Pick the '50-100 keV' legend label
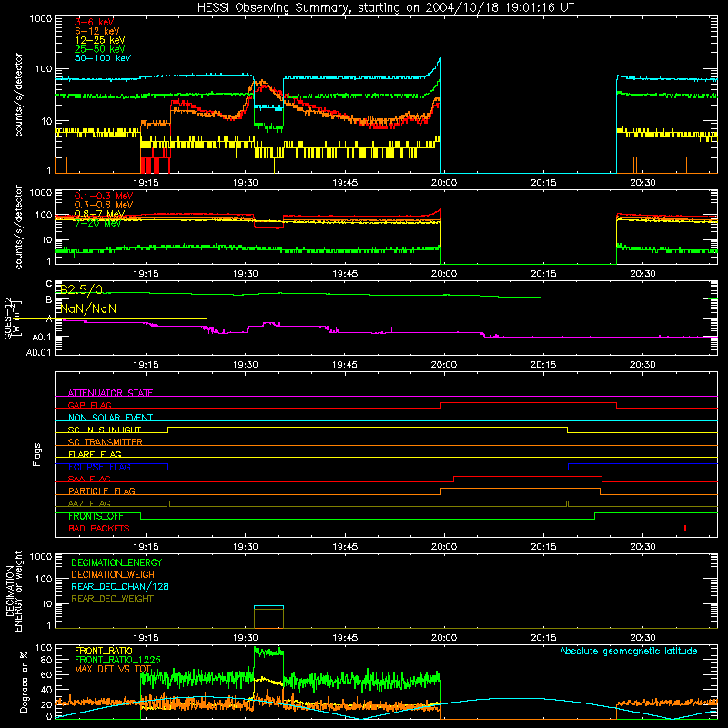728x728 pixels. coord(103,58)
